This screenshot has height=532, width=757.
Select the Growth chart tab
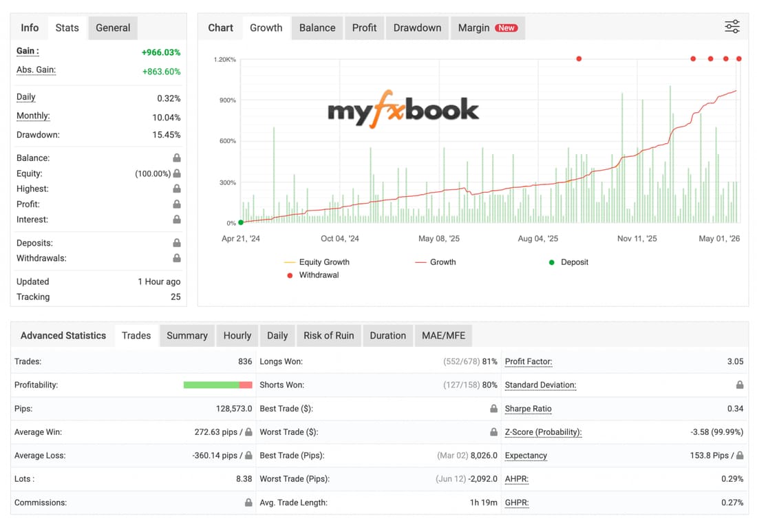tap(266, 28)
